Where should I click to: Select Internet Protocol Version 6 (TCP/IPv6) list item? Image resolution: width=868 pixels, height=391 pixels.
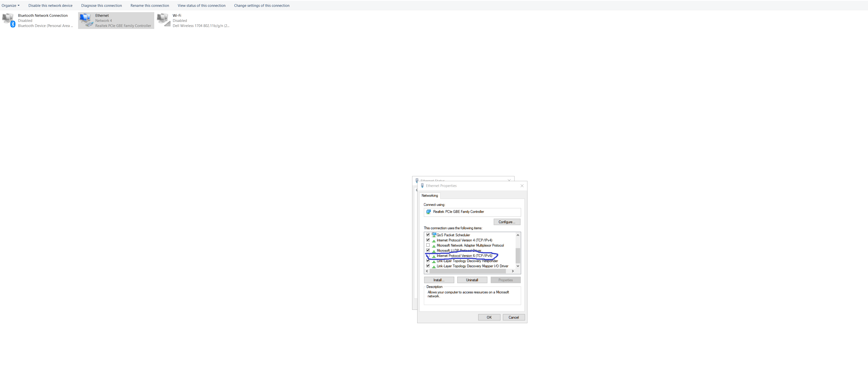click(464, 256)
